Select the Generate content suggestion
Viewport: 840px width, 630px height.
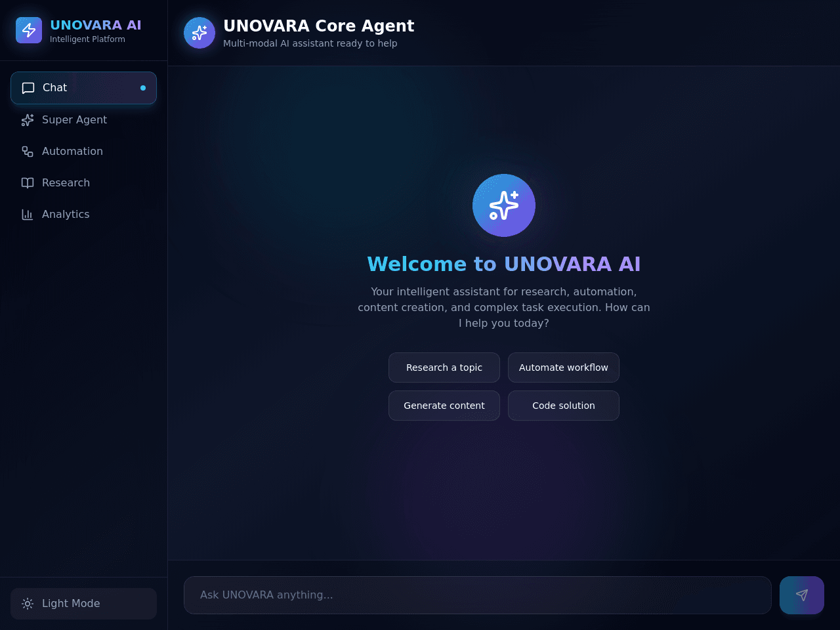pyautogui.click(x=444, y=406)
